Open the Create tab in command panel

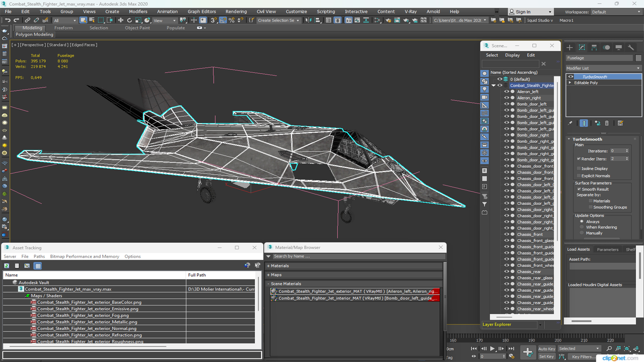tap(570, 47)
